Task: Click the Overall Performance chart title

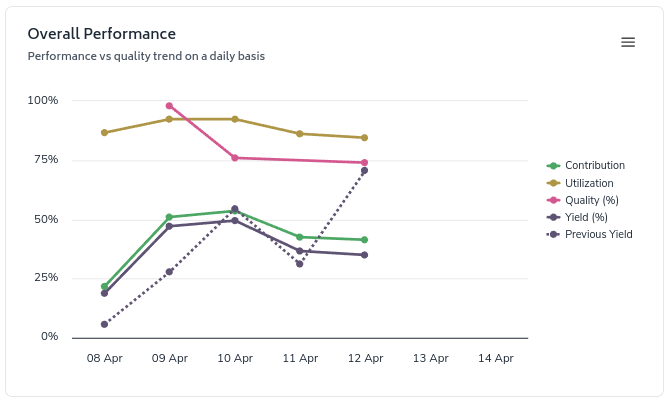Action: [102, 34]
